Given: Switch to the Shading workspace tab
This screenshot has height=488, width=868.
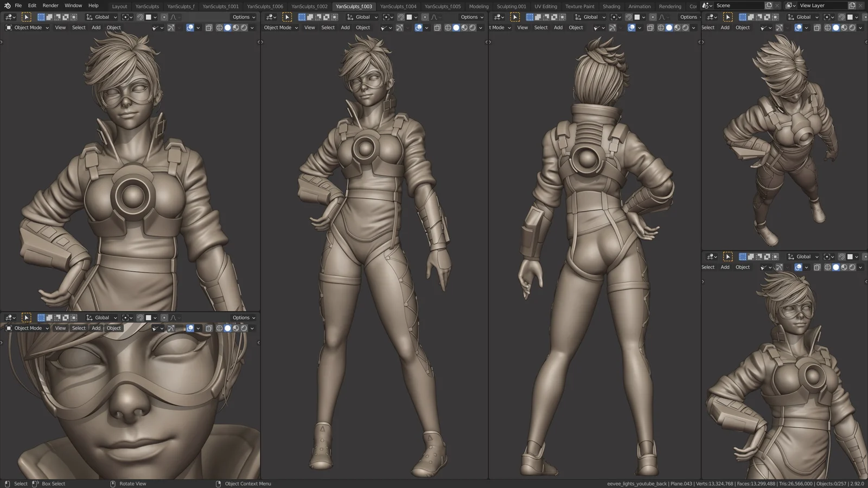Looking at the screenshot, I should pos(611,6).
